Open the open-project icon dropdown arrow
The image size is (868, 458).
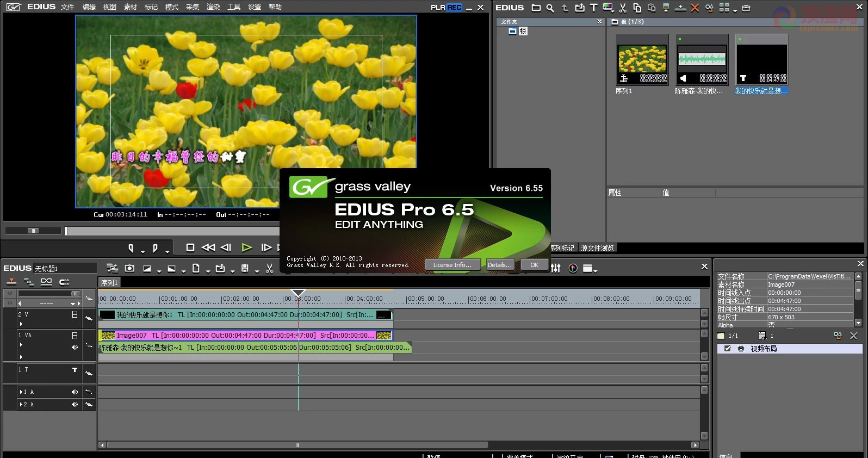(x=232, y=271)
